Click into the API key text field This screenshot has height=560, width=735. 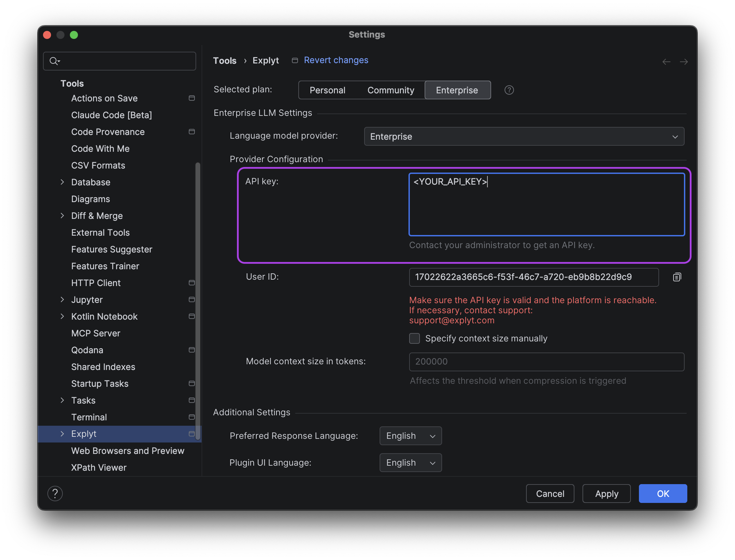click(x=547, y=204)
